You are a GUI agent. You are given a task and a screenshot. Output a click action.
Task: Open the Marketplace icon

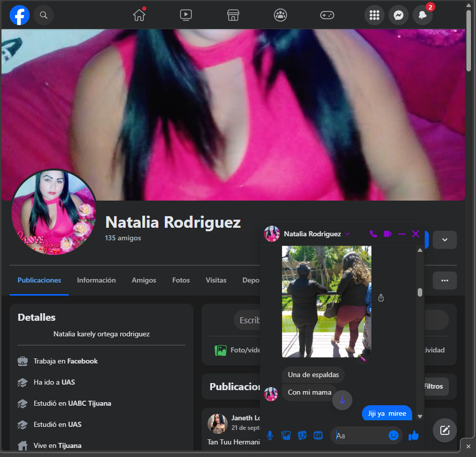[233, 15]
